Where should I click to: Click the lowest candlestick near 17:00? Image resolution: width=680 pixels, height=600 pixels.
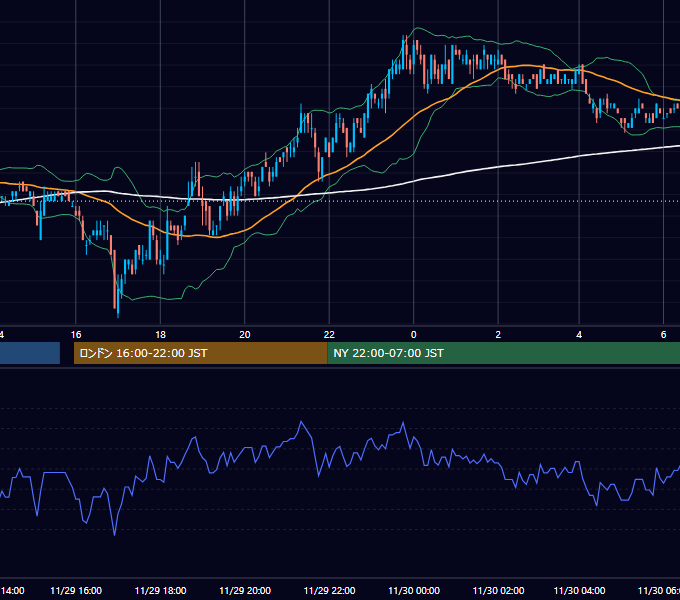coord(118,295)
